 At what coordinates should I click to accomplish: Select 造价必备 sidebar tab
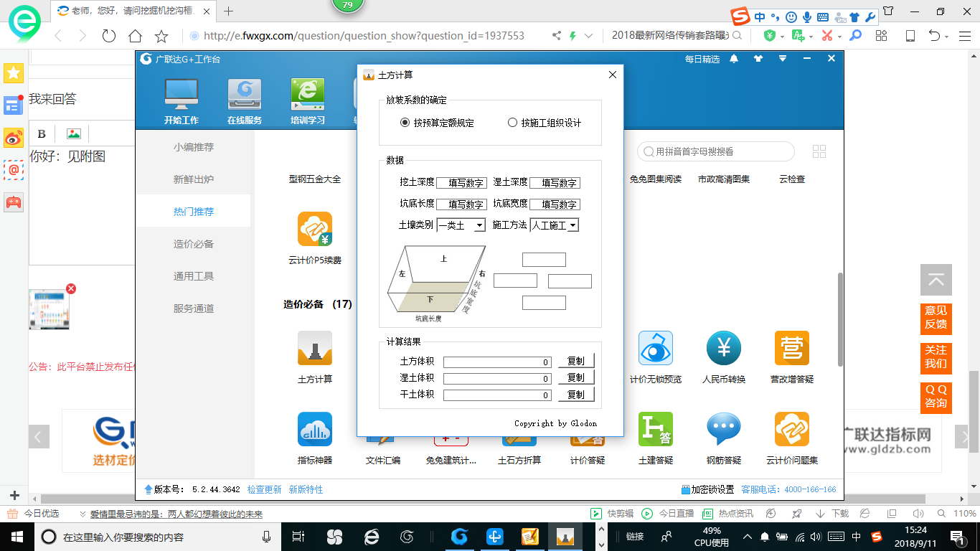[194, 244]
